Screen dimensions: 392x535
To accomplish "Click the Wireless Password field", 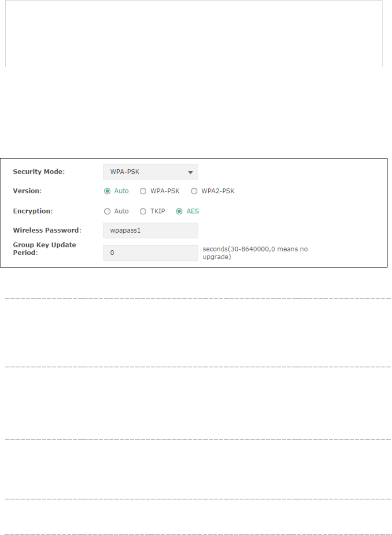I will [151, 231].
